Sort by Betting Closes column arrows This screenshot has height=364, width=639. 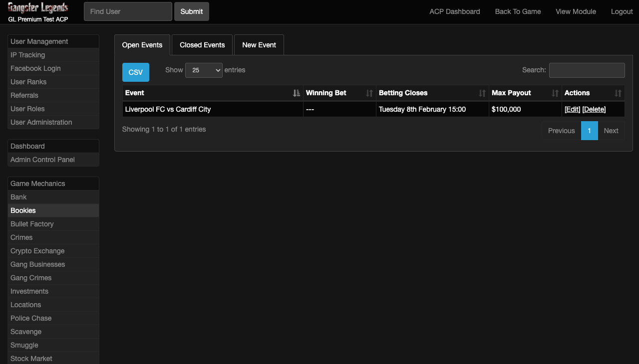pos(482,93)
